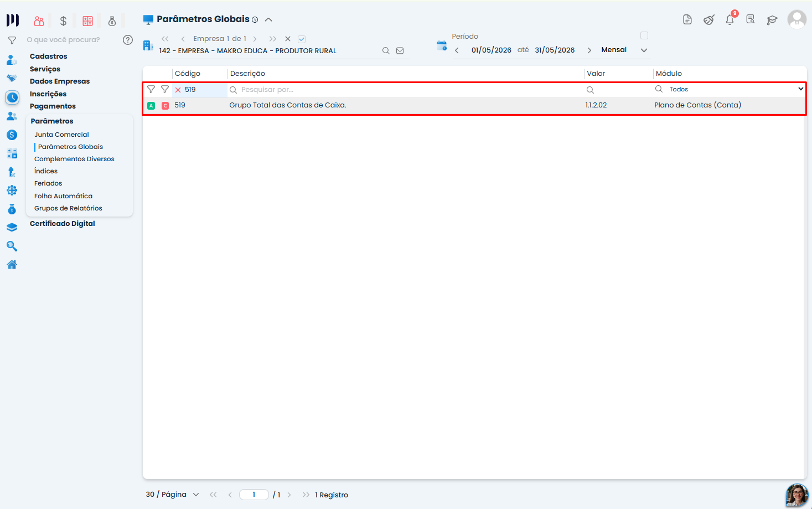This screenshot has width=812, height=509.
Task: Click the company search magnifier icon
Action: (386, 51)
